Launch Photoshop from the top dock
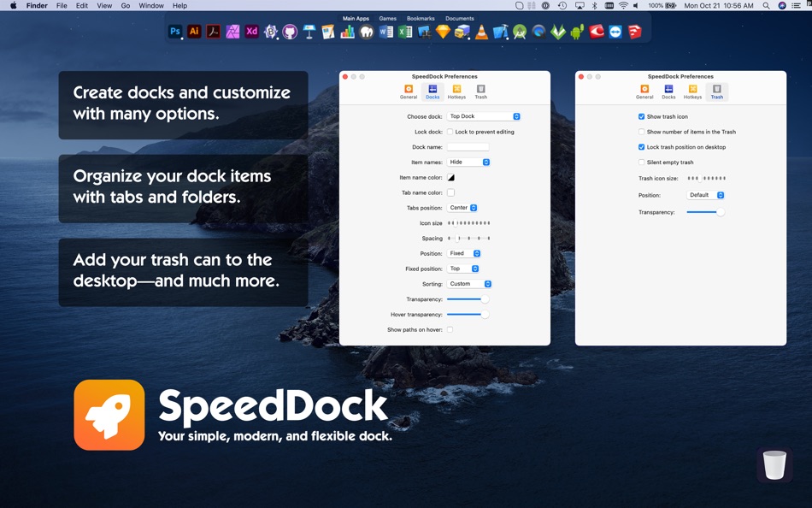This screenshot has width=812, height=508. point(175,32)
